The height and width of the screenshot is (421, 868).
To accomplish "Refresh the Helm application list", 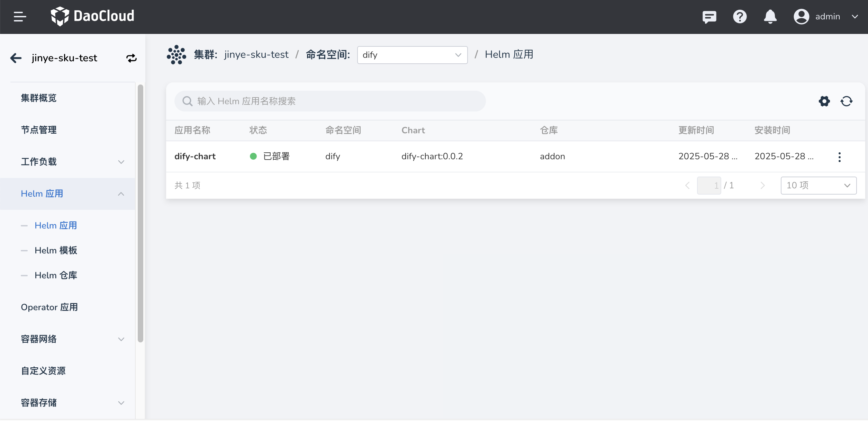I will [x=846, y=101].
